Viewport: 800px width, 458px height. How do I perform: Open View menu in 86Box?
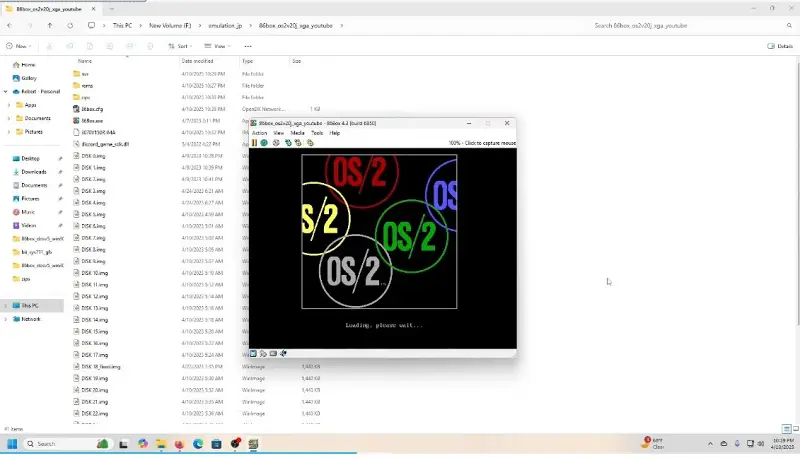pyautogui.click(x=279, y=133)
